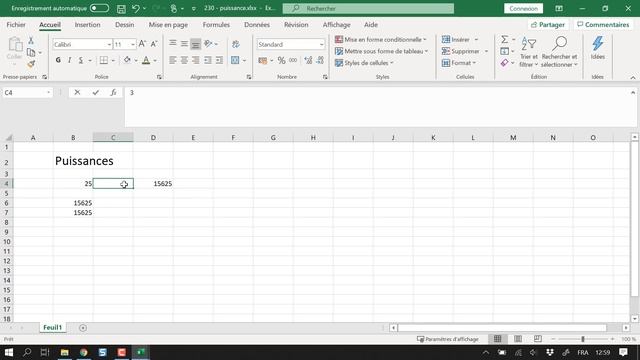Add a new sheet with plus icon
Viewport: 640px width, 360px height.
point(83,328)
